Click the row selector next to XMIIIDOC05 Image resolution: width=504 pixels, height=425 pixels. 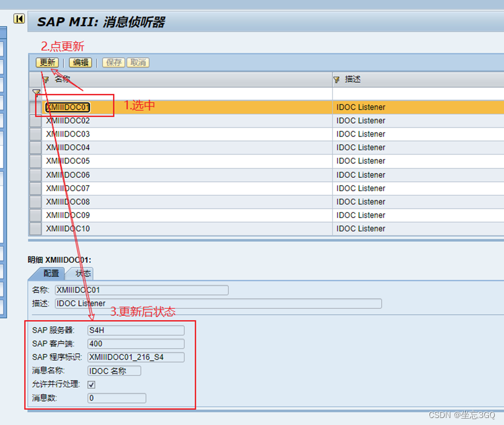(35, 161)
